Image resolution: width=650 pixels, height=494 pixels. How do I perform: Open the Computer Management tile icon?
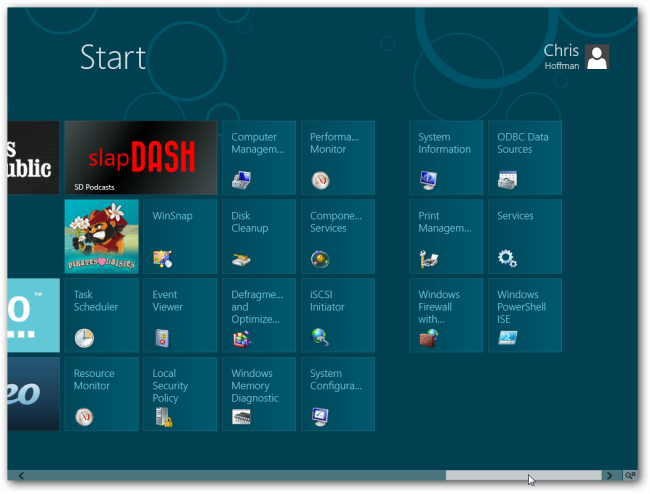click(x=241, y=180)
